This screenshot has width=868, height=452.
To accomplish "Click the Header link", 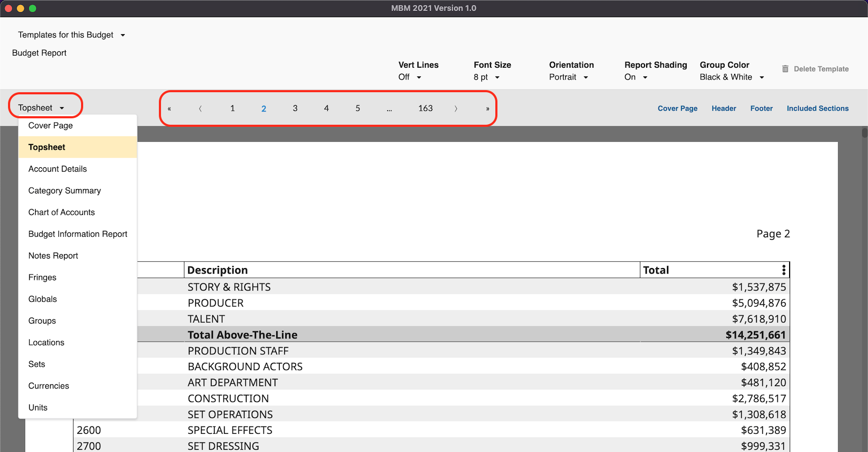I will (x=724, y=109).
